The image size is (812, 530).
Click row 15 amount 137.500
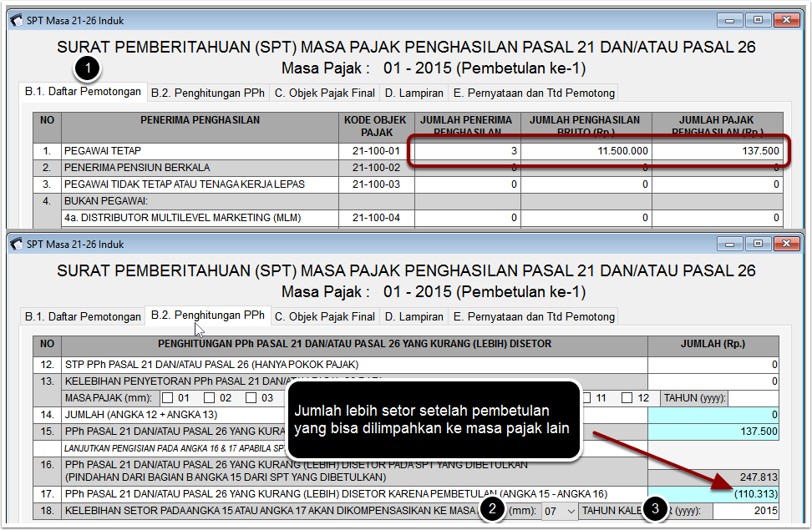tap(713, 432)
